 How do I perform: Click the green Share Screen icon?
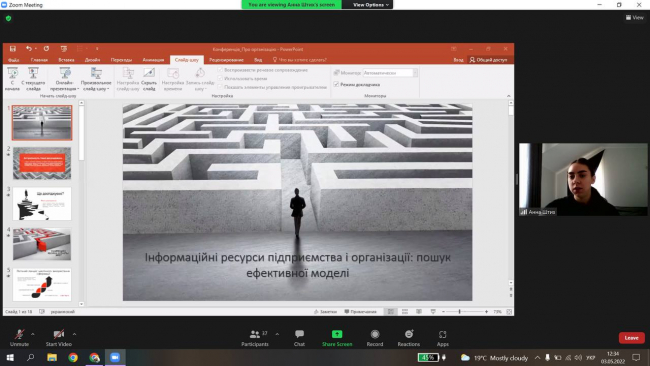[337, 334]
